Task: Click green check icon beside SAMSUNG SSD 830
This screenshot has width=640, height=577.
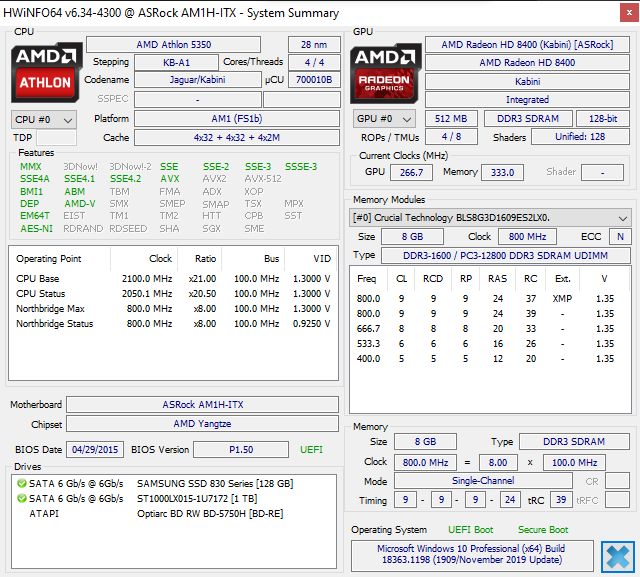Action: point(22,484)
